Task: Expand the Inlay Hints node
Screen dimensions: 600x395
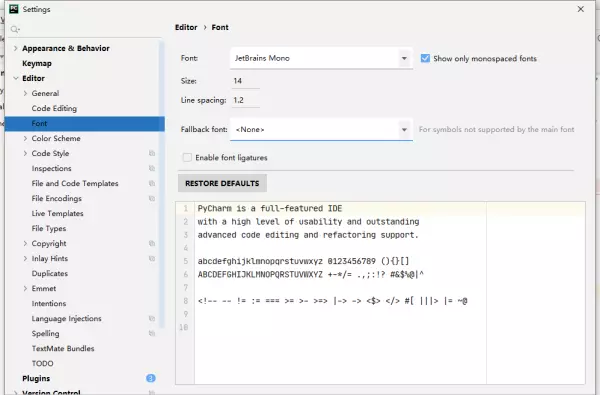Action: pos(25,258)
